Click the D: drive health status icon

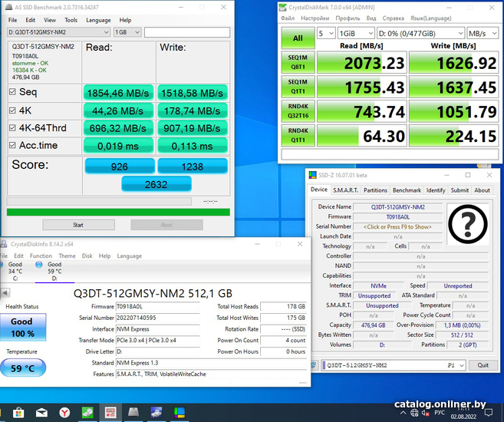point(39,265)
